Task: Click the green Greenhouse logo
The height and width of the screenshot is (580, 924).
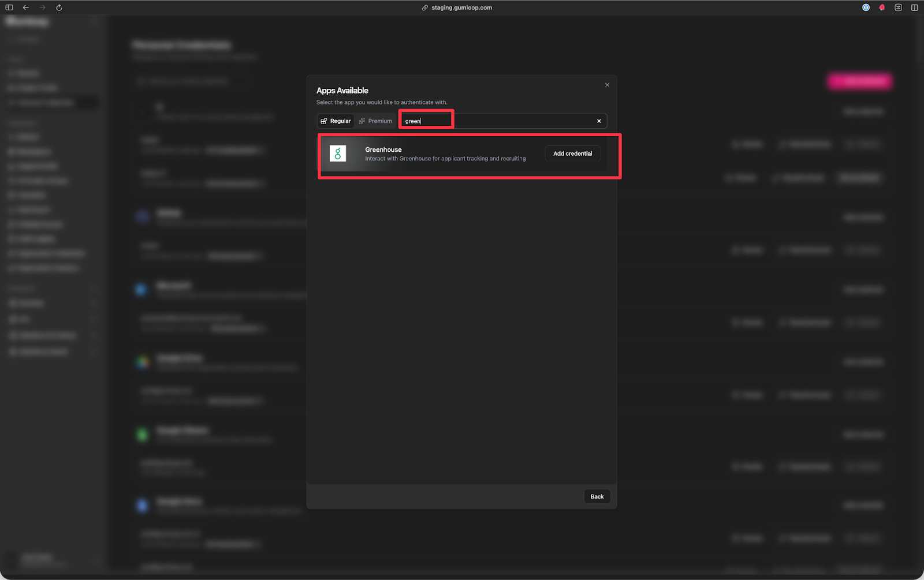Action: coord(338,154)
